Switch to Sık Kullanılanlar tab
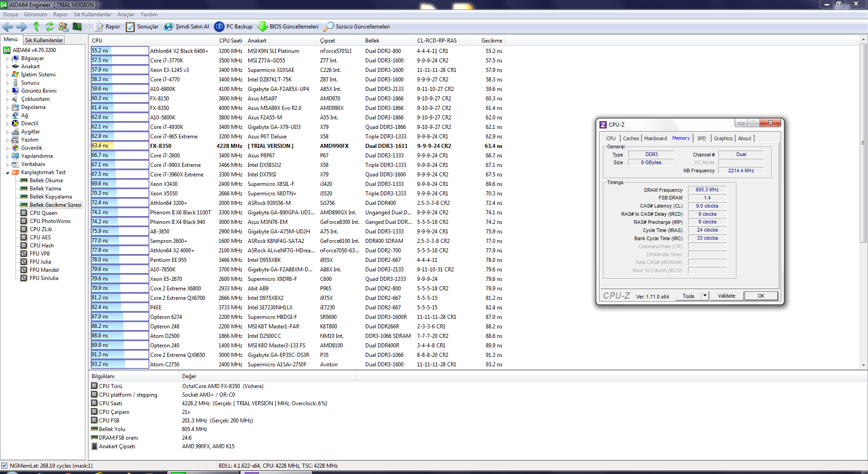 pyautogui.click(x=44, y=40)
